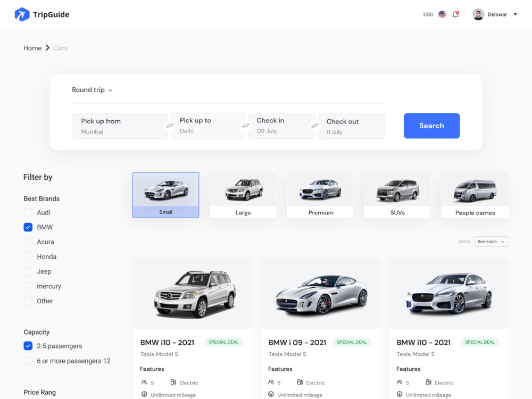Screen dimensions: 532x399
Task: Expand the Round trip dropdown
Action: [92, 90]
